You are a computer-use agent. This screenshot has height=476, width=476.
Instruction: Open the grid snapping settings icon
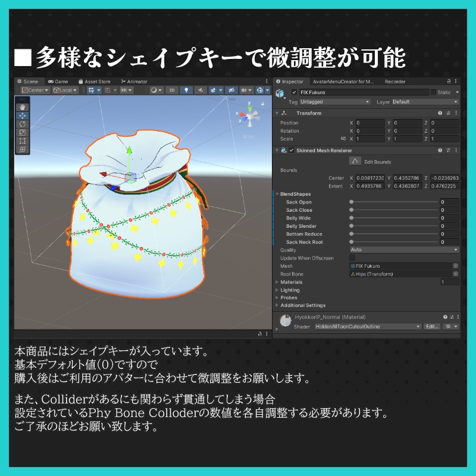[x=107, y=91]
